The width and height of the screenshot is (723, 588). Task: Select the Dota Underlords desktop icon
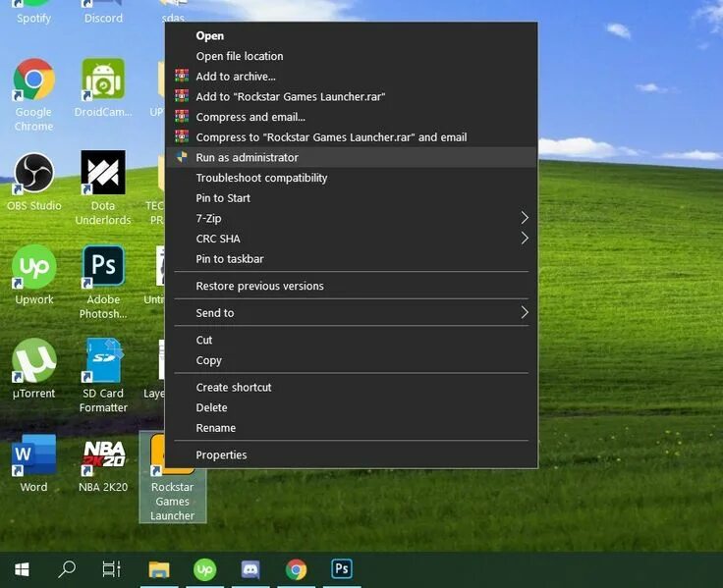103,188
